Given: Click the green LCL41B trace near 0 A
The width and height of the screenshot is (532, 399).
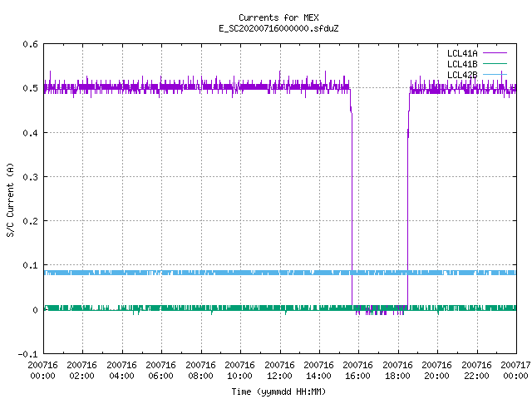Looking at the screenshot, I should click(x=280, y=308).
